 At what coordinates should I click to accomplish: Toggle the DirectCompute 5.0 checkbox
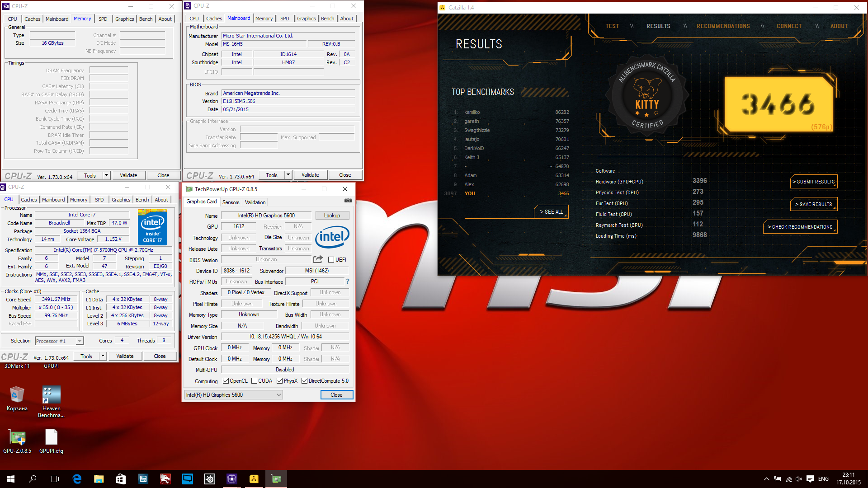305,381
